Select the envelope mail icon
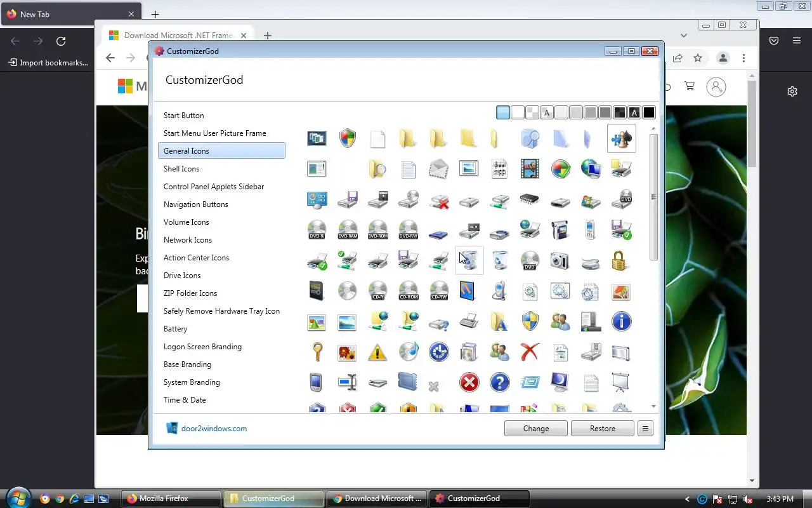The width and height of the screenshot is (812, 508). pyautogui.click(x=438, y=169)
